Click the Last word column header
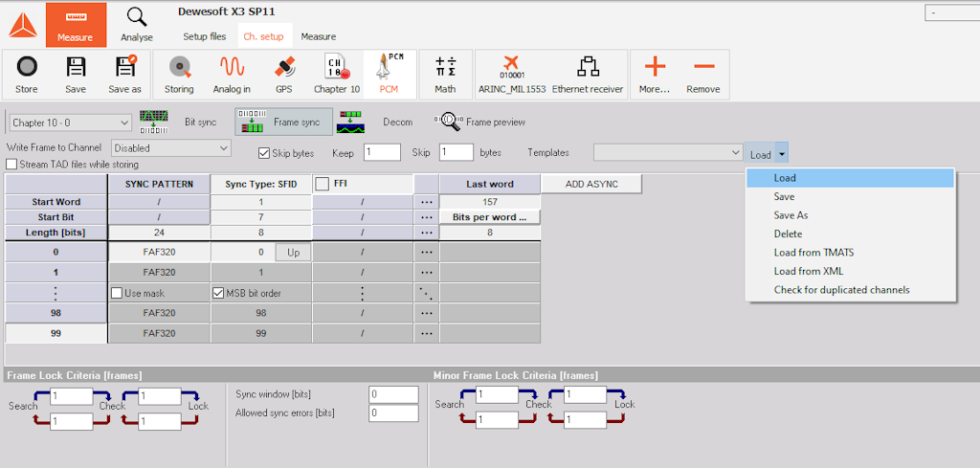The image size is (980, 468). [x=490, y=184]
